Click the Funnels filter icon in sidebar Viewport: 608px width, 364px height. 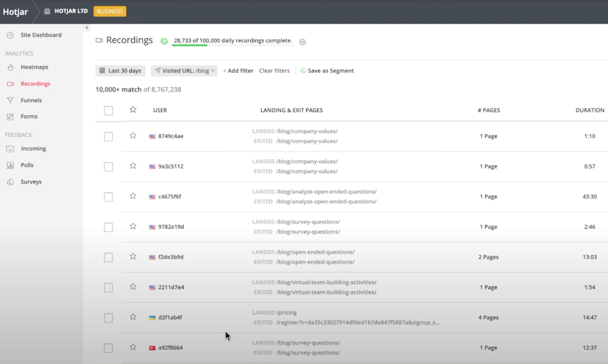(x=10, y=100)
